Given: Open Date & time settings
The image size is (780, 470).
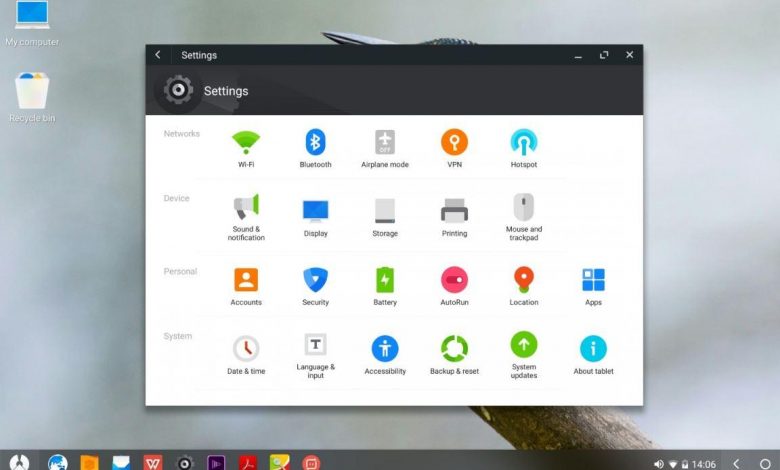Looking at the screenshot, I should tap(246, 355).
